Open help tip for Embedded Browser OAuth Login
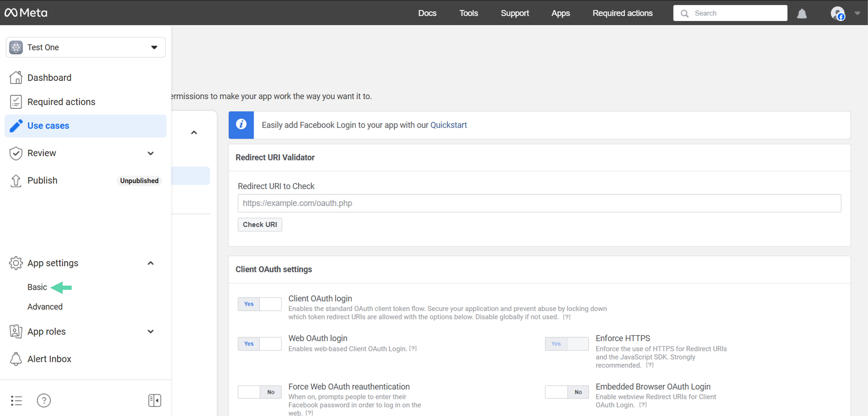The image size is (868, 416). [643, 404]
